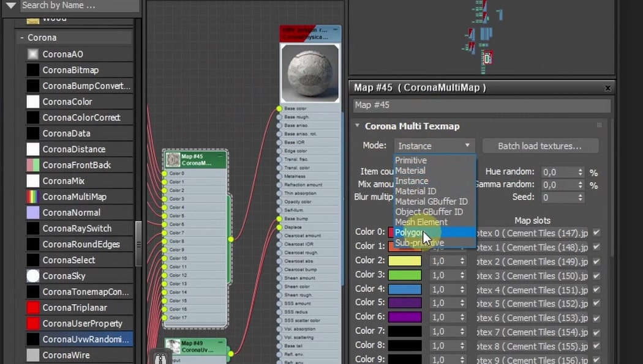The width and height of the screenshot is (643, 364).
Task: Close the Map #45 parameter panel
Action: point(607,88)
